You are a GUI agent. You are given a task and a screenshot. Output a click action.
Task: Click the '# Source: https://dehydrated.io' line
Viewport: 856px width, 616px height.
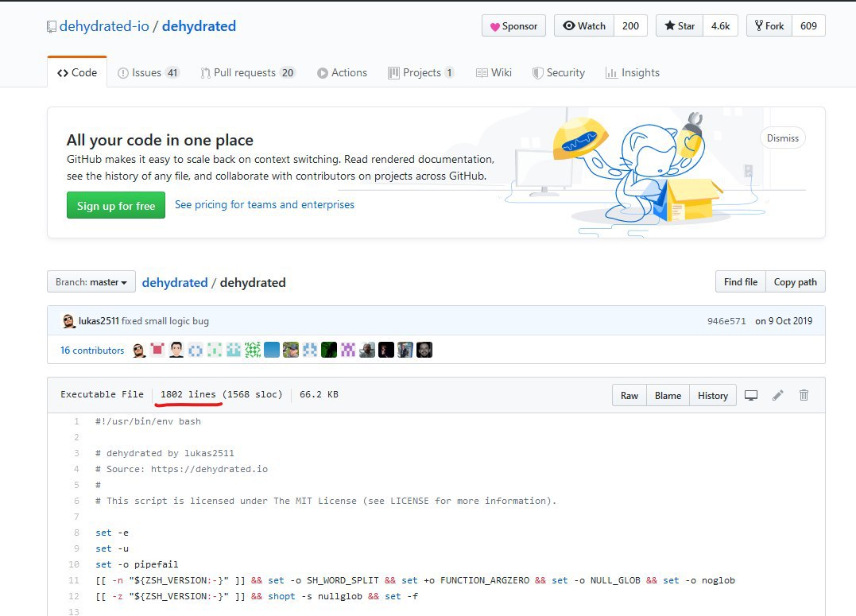click(181, 469)
